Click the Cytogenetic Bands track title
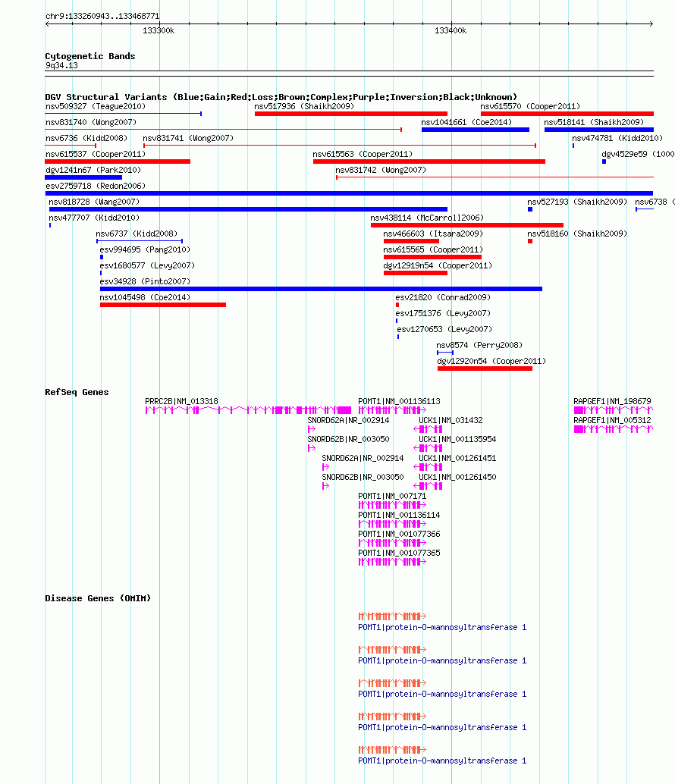The image size is (675, 784). pyautogui.click(x=90, y=57)
